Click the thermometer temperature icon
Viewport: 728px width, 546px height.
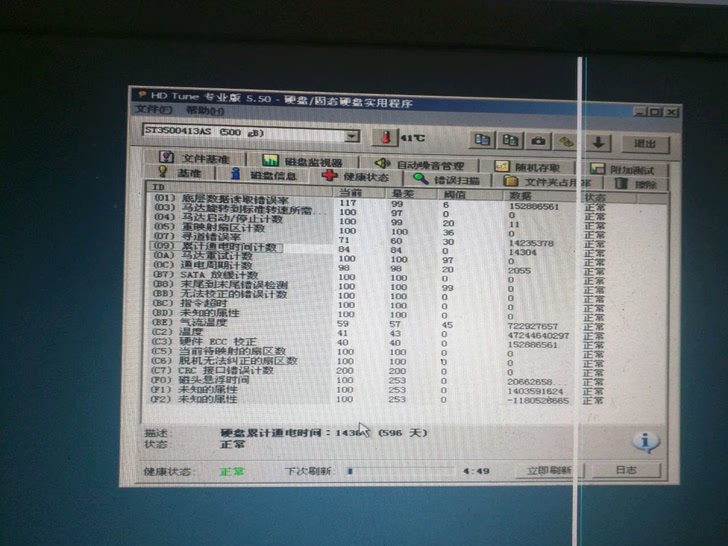(x=385, y=137)
